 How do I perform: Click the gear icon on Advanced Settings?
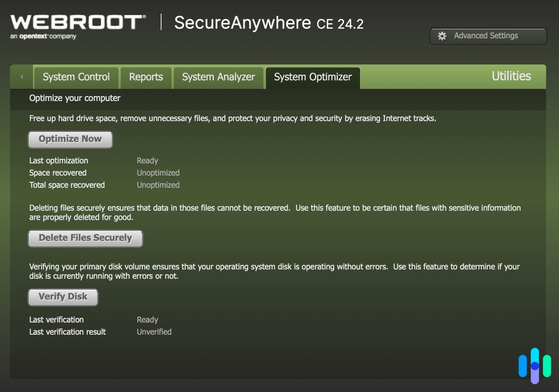point(442,36)
